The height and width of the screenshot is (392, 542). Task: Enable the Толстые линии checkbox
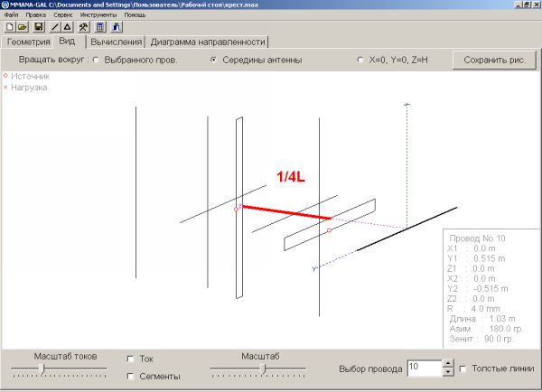pyautogui.click(x=463, y=369)
